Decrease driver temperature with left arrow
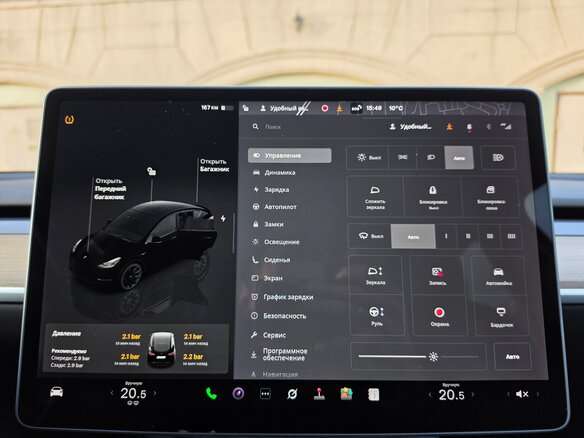Viewport: 584px width, 438px height. (x=112, y=393)
